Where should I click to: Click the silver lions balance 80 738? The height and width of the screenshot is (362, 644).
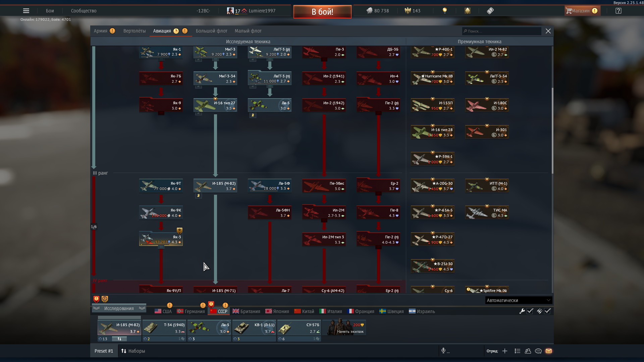378,11
